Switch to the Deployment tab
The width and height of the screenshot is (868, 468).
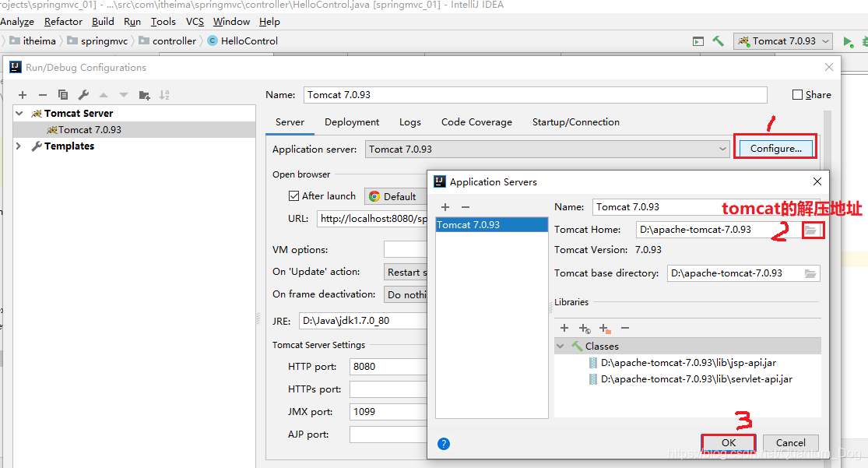pyautogui.click(x=352, y=122)
